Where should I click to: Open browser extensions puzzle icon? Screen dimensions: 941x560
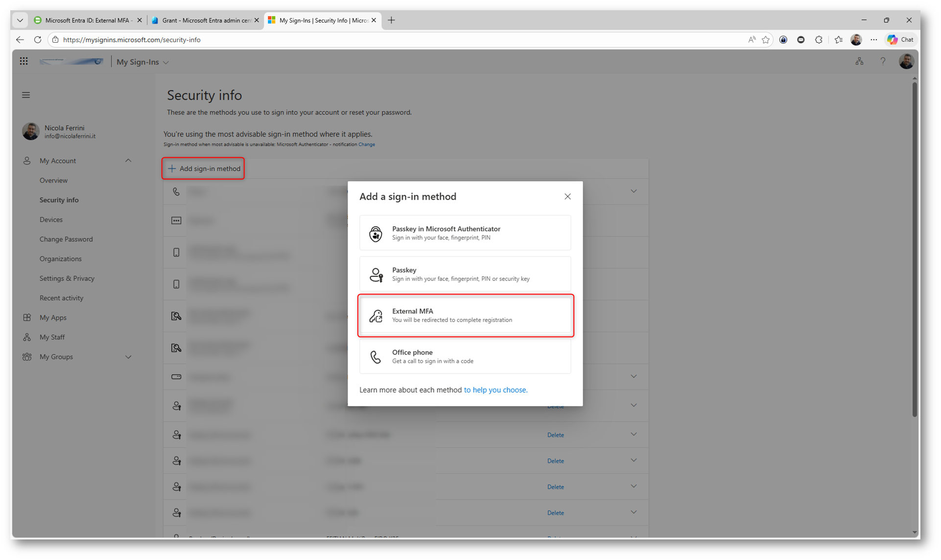pos(819,40)
